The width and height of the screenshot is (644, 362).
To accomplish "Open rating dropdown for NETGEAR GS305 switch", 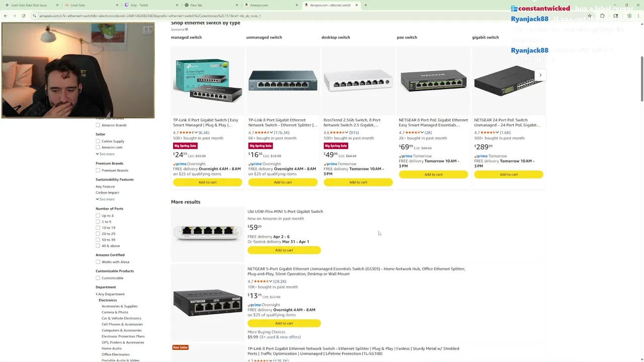I will pyautogui.click(x=271, y=282).
